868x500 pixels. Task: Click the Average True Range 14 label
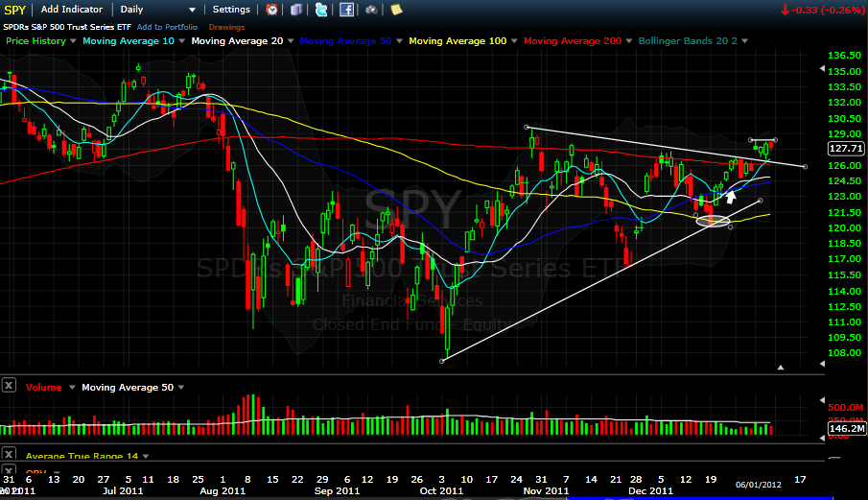click(x=82, y=456)
